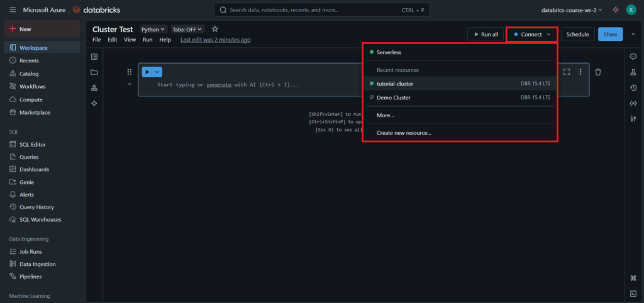Open the Databricks Assistant sparkle icon

point(615,10)
